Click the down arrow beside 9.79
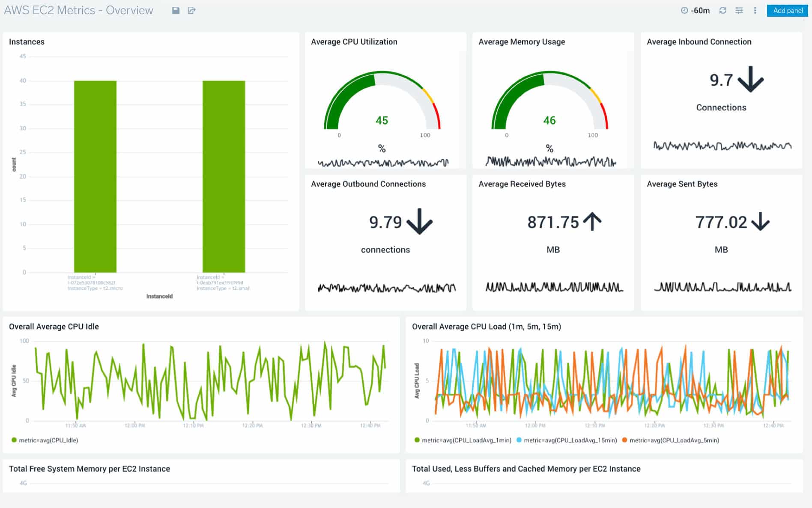The width and height of the screenshot is (812, 508). point(419,221)
